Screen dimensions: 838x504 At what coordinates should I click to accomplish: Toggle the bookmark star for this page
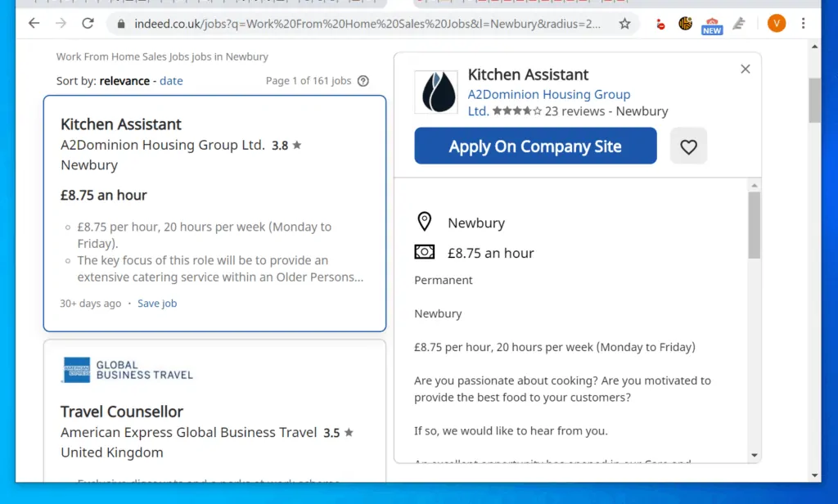point(625,25)
